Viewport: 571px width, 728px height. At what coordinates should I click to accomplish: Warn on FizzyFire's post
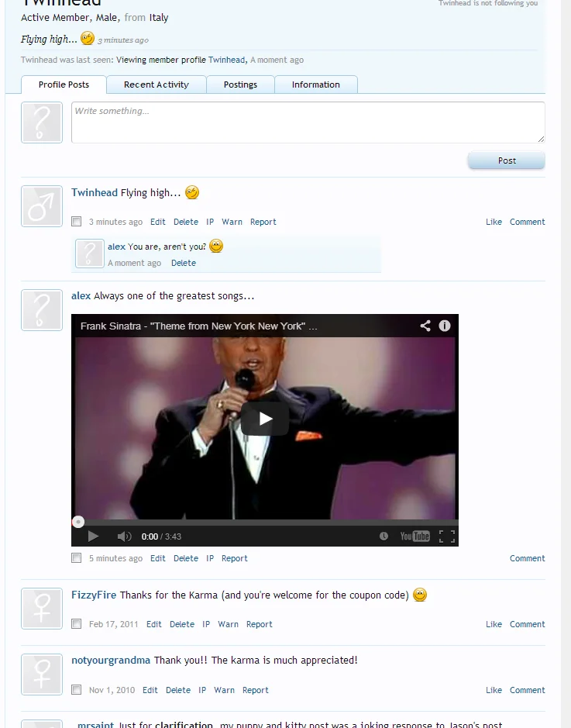(x=229, y=624)
